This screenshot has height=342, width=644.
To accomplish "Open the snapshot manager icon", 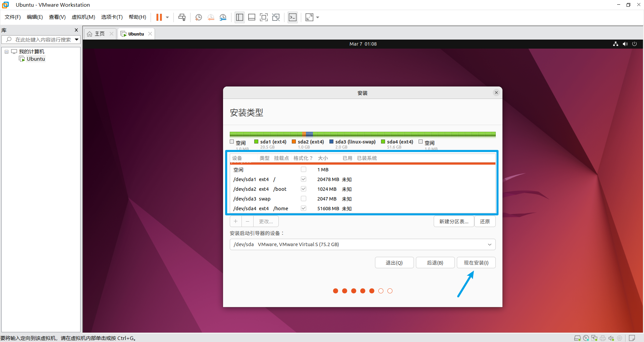I will coord(223,17).
